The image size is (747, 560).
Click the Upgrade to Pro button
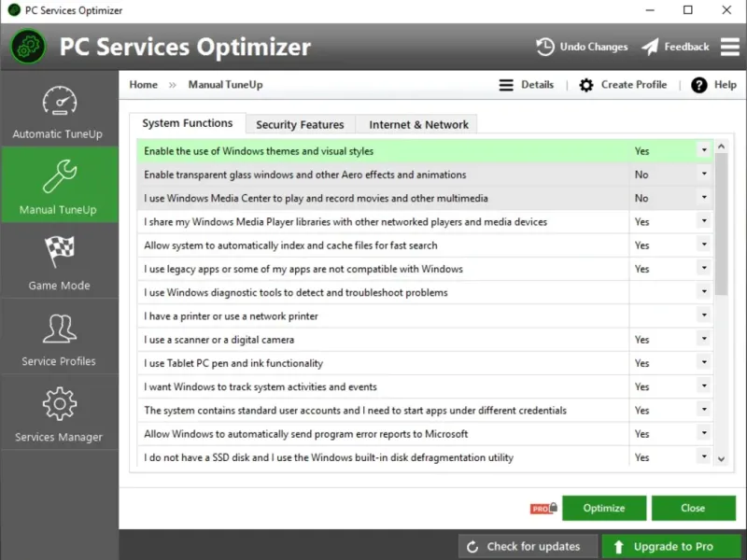(x=671, y=547)
